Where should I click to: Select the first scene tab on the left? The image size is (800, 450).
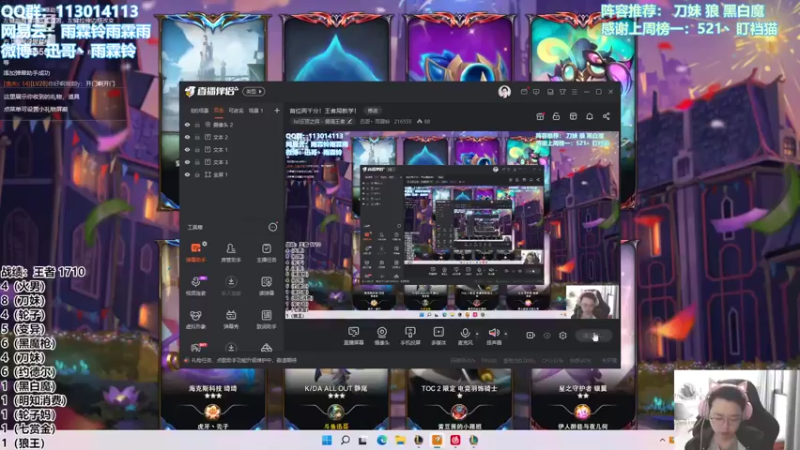coord(199,111)
